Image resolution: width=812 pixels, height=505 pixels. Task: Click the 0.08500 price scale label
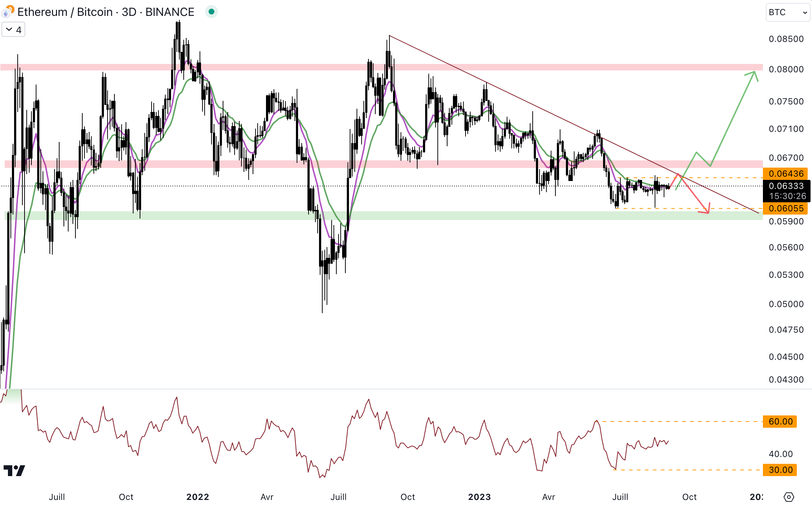(x=786, y=39)
